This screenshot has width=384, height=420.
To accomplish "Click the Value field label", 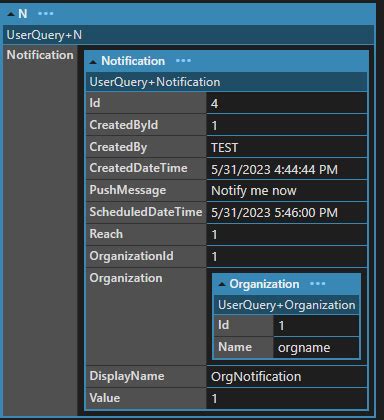I will pyautogui.click(x=105, y=398).
